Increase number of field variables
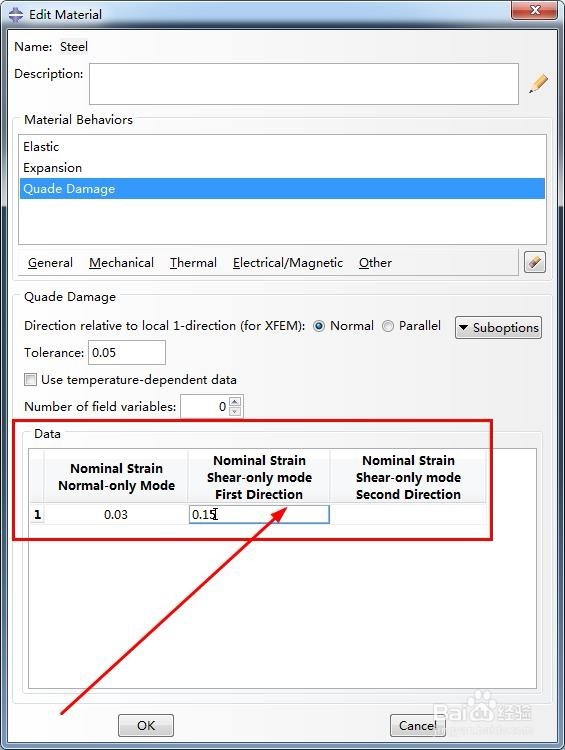The width and height of the screenshot is (565, 750). [235, 402]
